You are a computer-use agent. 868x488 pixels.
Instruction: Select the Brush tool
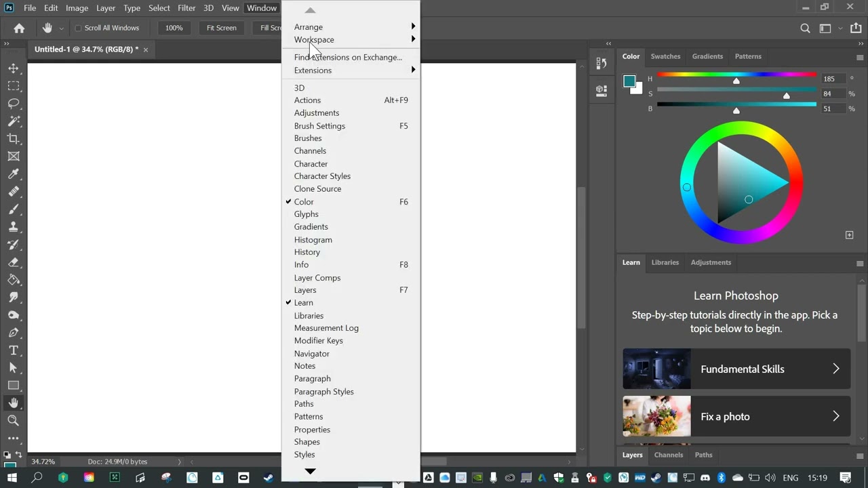point(14,209)
